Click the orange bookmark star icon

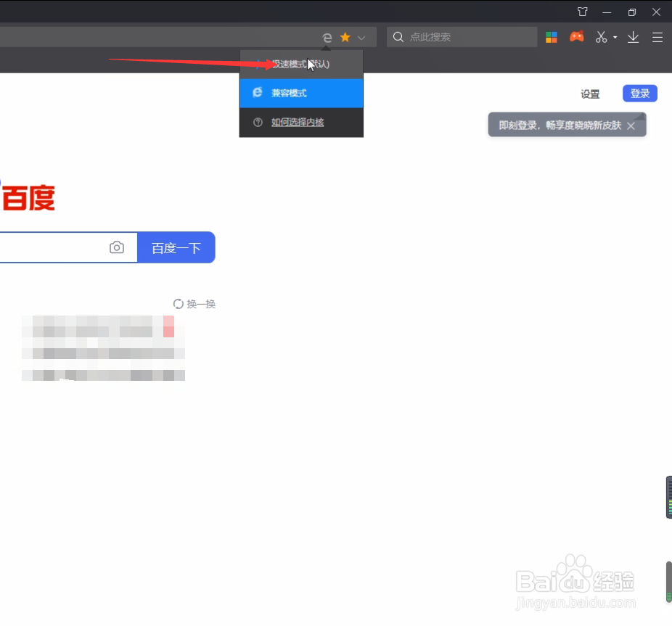pos(345,37)
